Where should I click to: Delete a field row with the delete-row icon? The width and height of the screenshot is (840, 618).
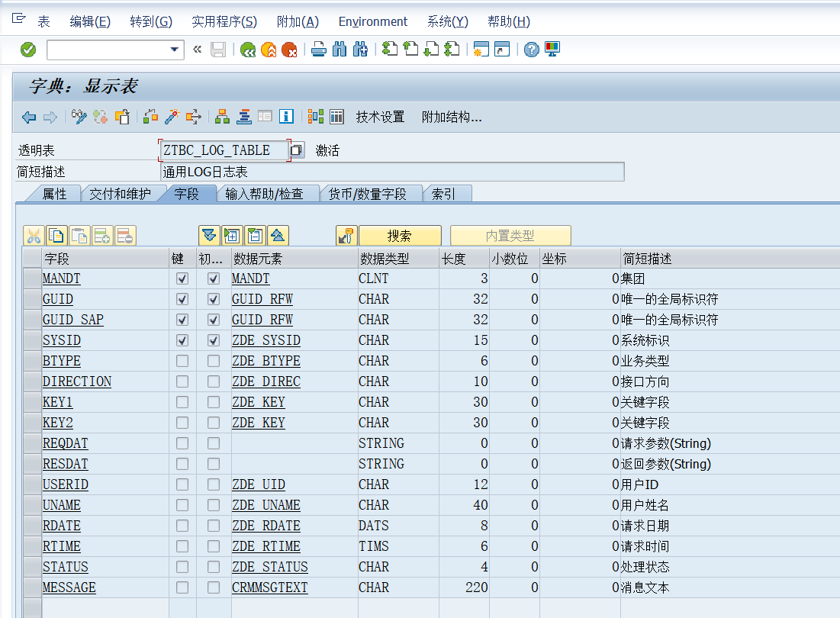(124, 235)
